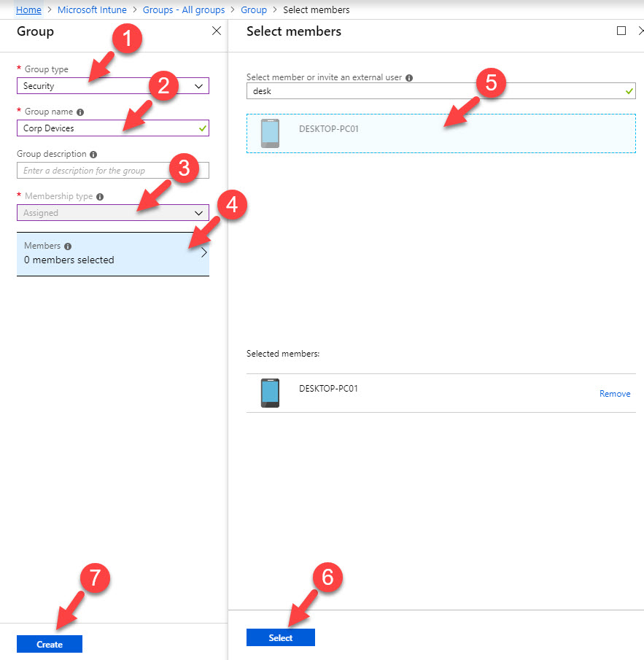Go to Home in breadcrumb

click(x=28, y=10)
